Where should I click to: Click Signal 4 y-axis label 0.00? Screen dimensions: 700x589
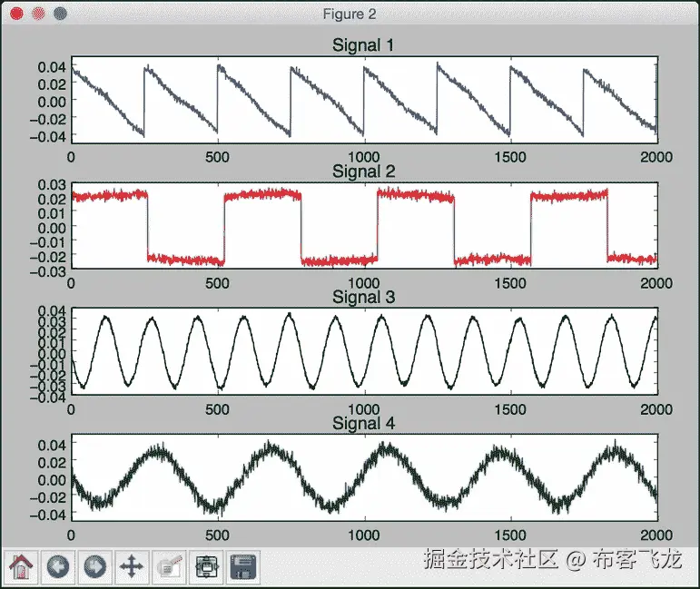[x=52, y=480]
